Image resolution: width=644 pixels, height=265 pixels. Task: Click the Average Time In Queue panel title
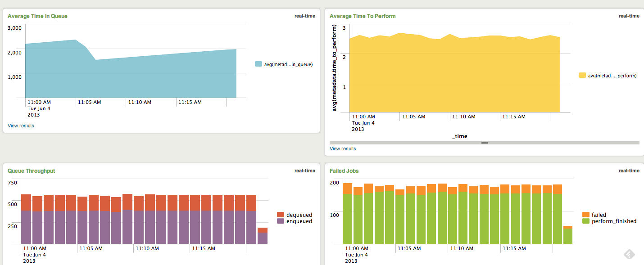[37, 16]
